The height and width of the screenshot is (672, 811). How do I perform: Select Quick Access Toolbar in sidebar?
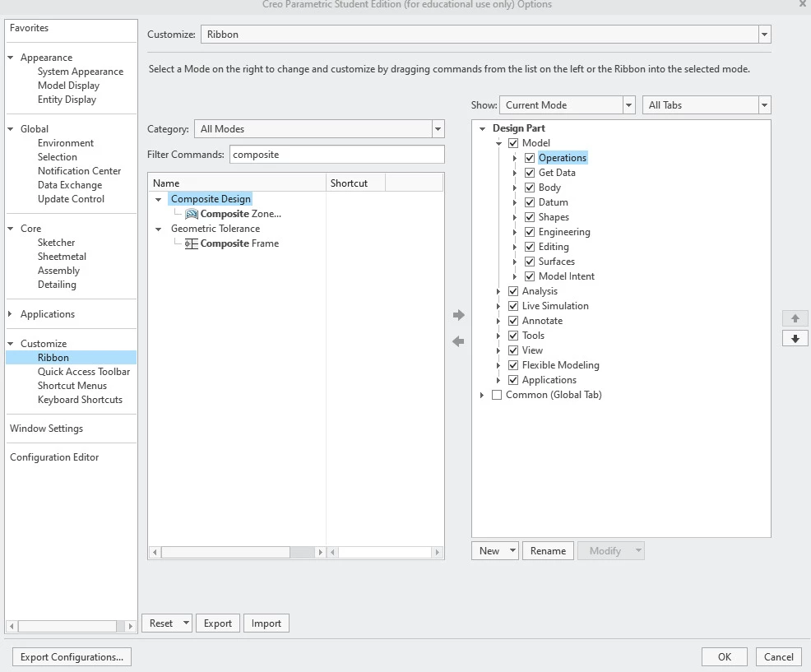tap(84, 372)
